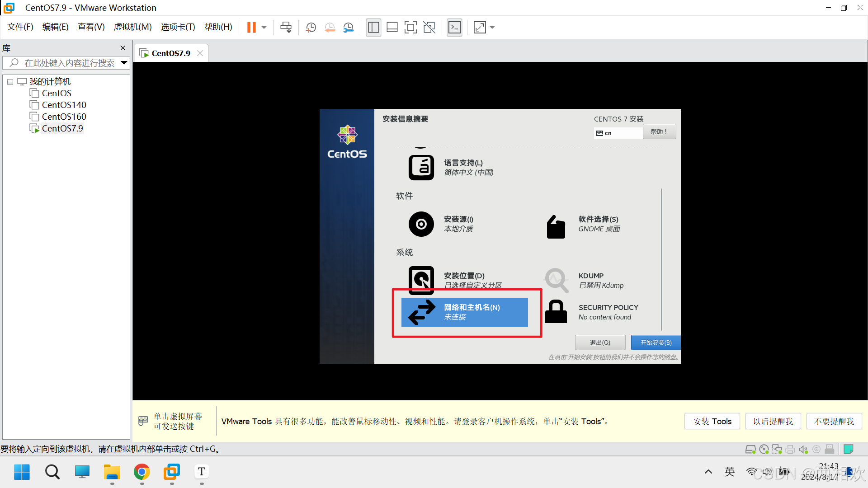This screenshot has width=868, height=488.
Task: Open the 虚拟机(M) menu
Action: (x=132, y=27)
